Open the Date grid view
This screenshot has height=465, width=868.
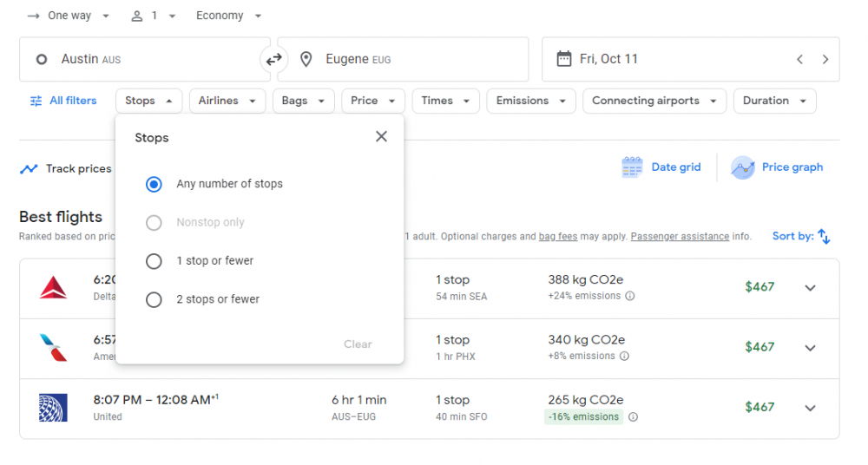tap(661, 167)
